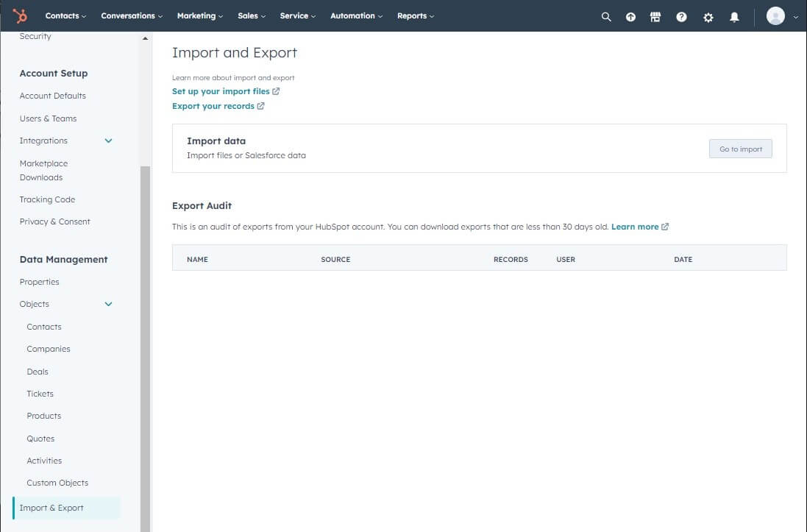Viewport: 807px width, 532px height.
Task: Open Tickets object settings
Action: (x=40, y=394)
